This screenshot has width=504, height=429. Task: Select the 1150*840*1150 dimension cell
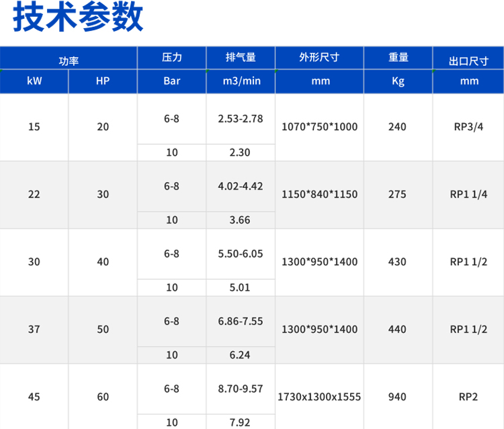pos(319,195)
